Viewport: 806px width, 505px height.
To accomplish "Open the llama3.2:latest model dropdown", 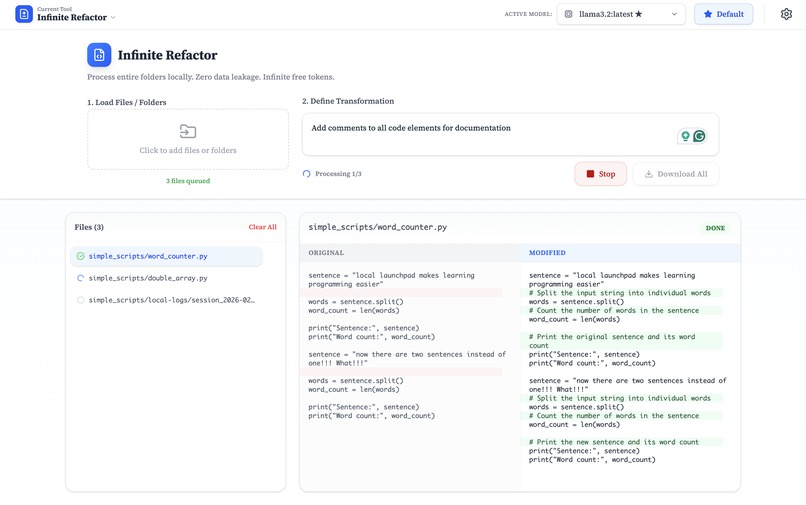I will 621,14.
